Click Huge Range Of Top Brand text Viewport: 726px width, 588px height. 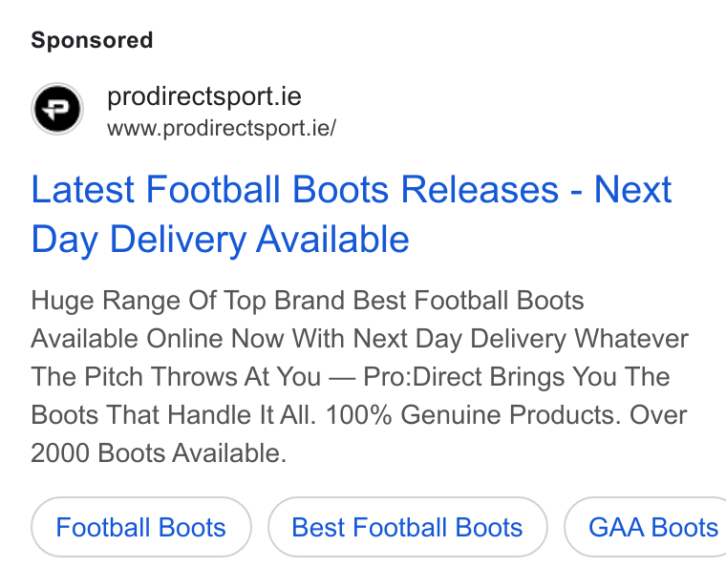point(188,301)
